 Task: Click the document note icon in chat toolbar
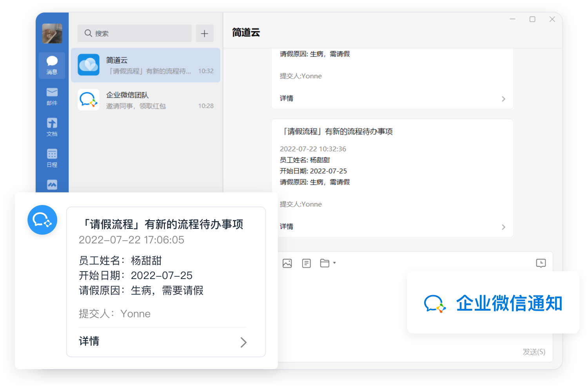(x=307, y=263)
